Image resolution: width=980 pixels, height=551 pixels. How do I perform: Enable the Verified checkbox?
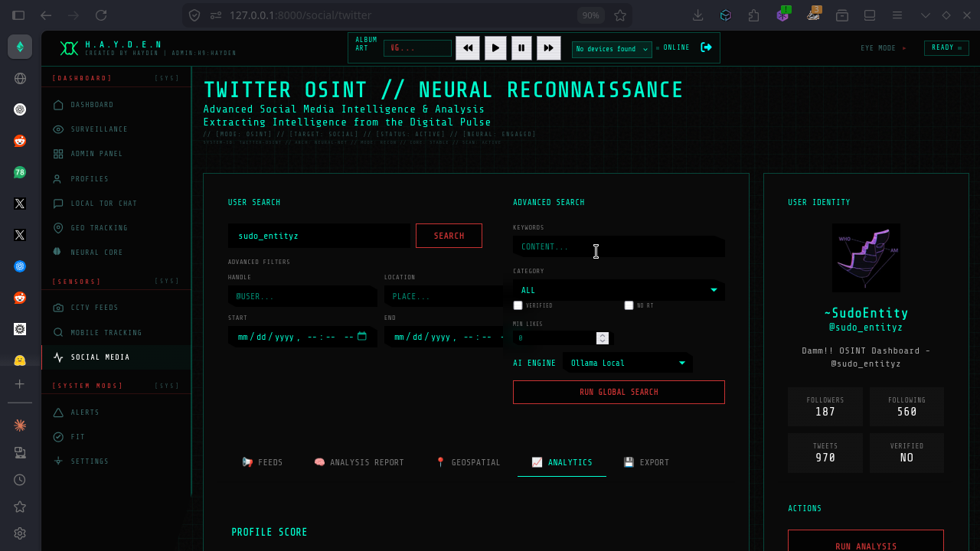click(x=518, y=305)
